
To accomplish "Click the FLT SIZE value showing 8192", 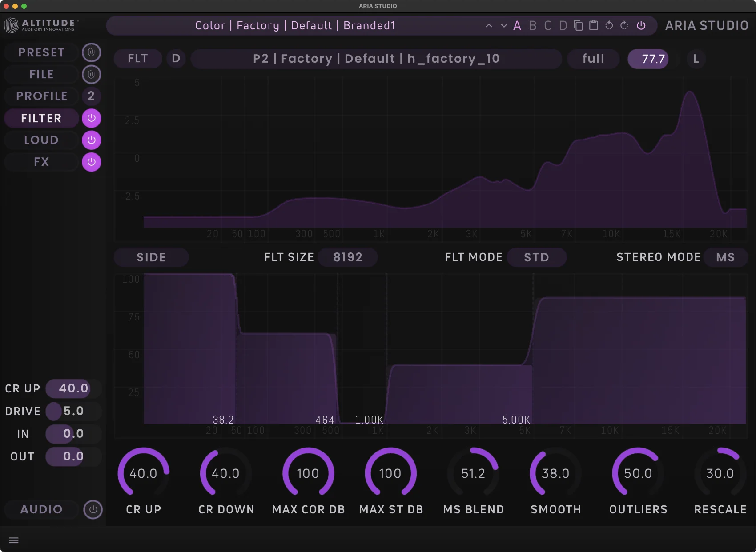I will coord(348,257).
